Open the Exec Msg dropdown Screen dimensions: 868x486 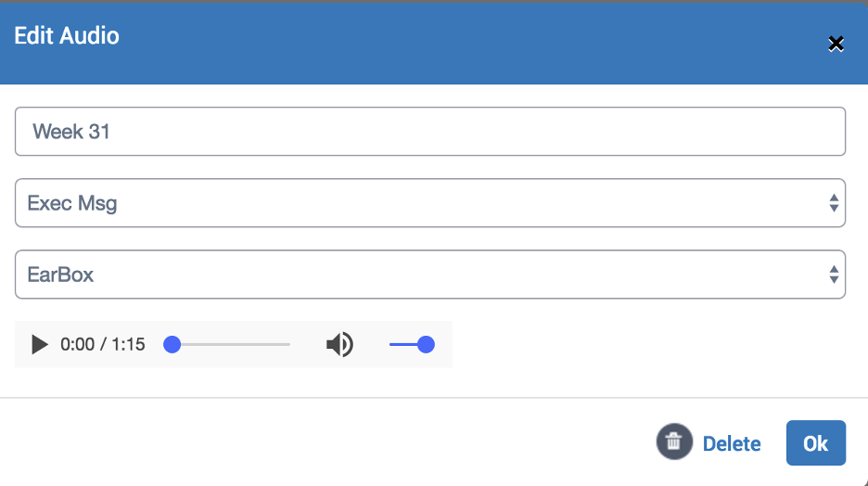point(430,203)
